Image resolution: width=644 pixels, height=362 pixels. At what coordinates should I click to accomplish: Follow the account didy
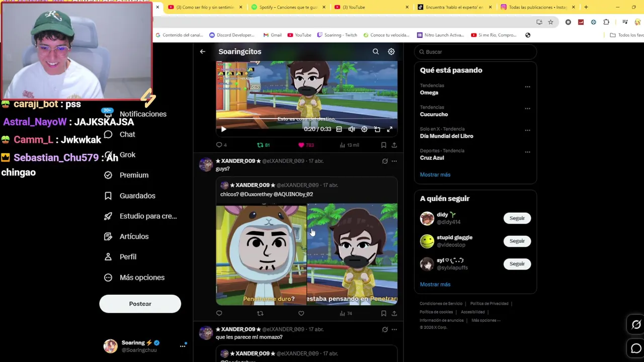tap(517, 218)
